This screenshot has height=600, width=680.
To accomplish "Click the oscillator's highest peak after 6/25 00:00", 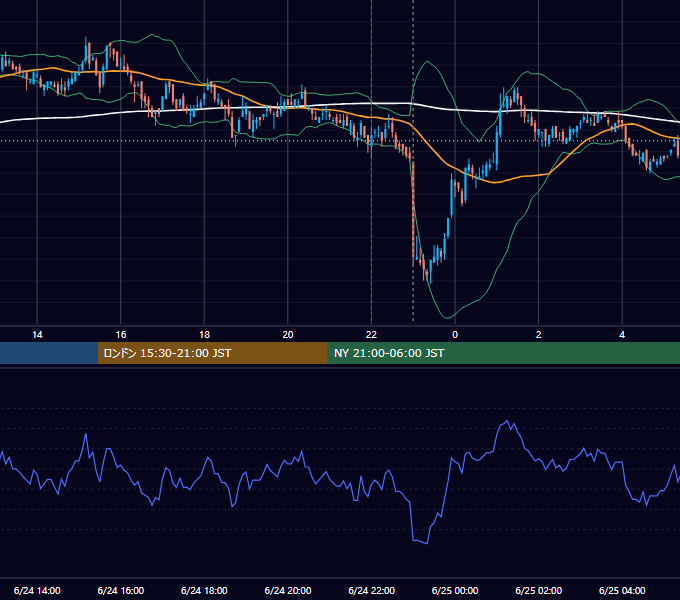I will point(507,421).
